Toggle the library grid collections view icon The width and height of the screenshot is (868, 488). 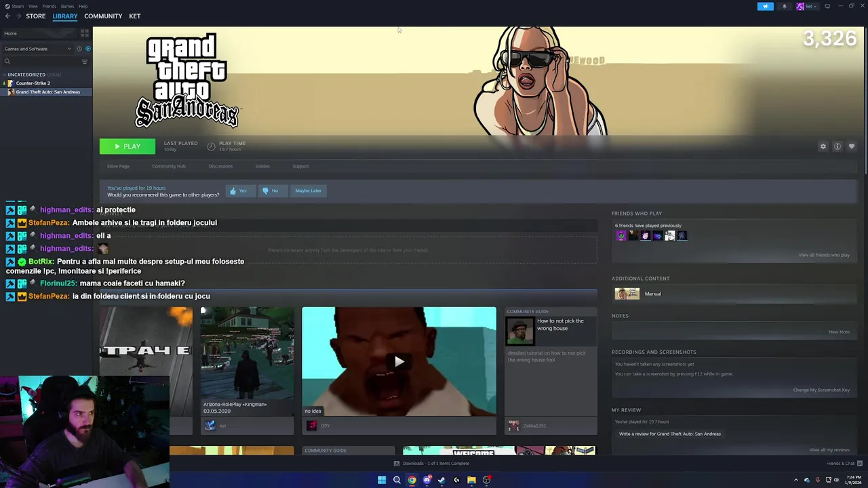(x=85, y=33)
